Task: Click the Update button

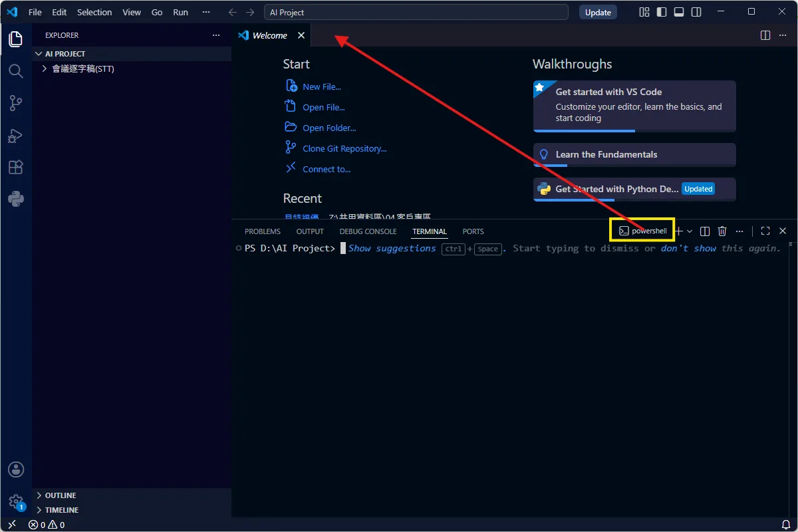Action: tap(598, 12)
